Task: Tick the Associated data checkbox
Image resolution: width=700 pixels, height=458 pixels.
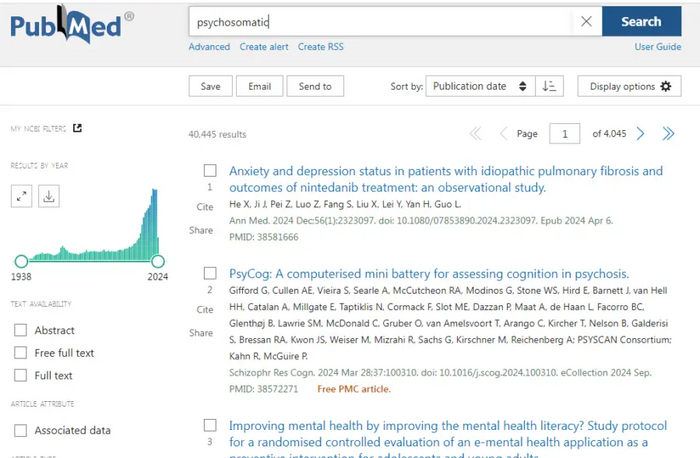Action: pos(21,431)
